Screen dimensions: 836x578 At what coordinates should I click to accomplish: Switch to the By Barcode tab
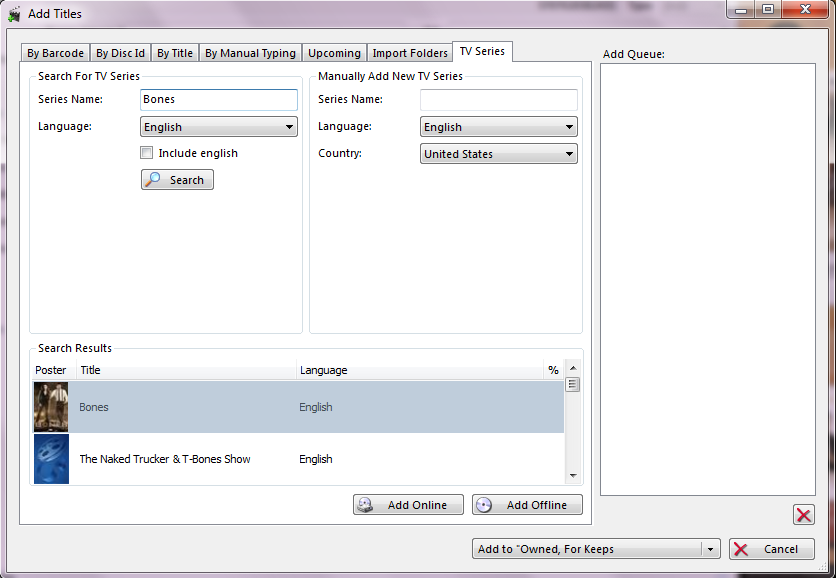55,53
